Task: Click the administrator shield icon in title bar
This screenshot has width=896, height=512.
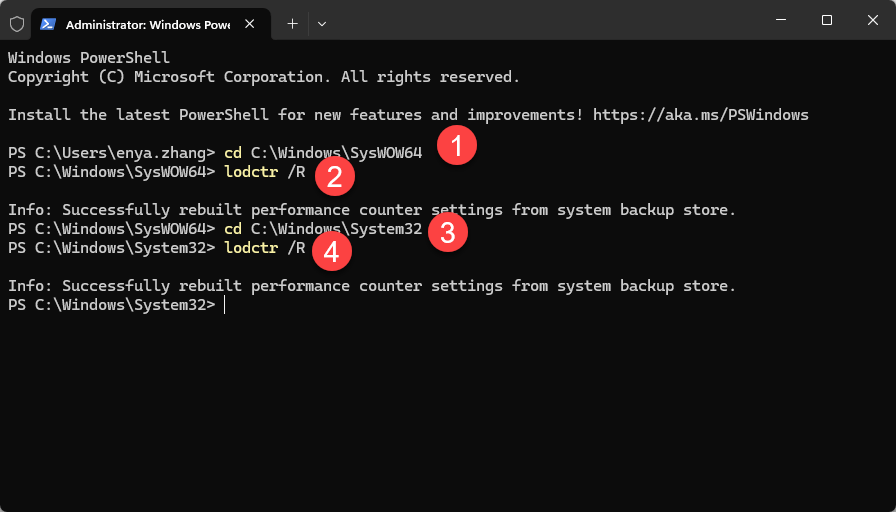Action: pyautogui.click(x=17, y=23)
